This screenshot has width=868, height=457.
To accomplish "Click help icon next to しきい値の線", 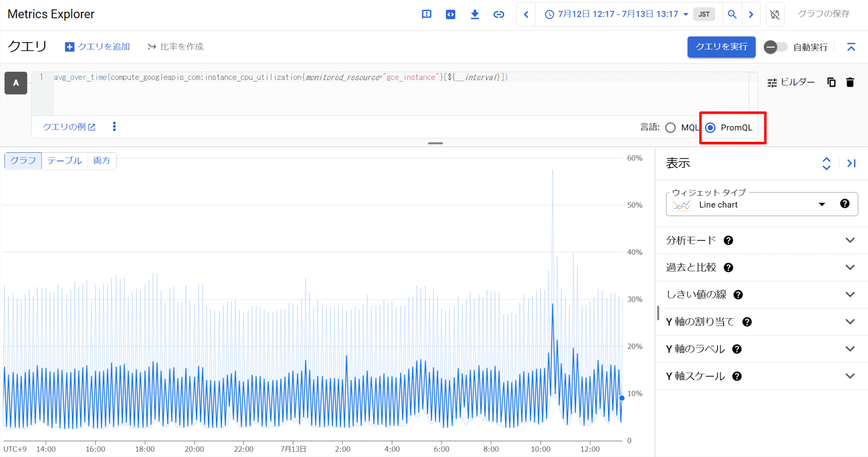I will click(738, 295).
